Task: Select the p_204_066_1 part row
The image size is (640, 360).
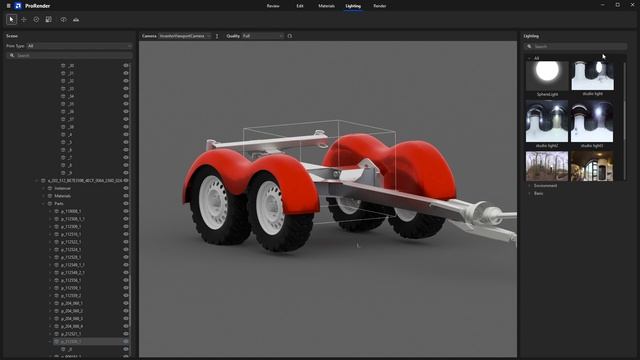Action: click(x=89, y=303)
